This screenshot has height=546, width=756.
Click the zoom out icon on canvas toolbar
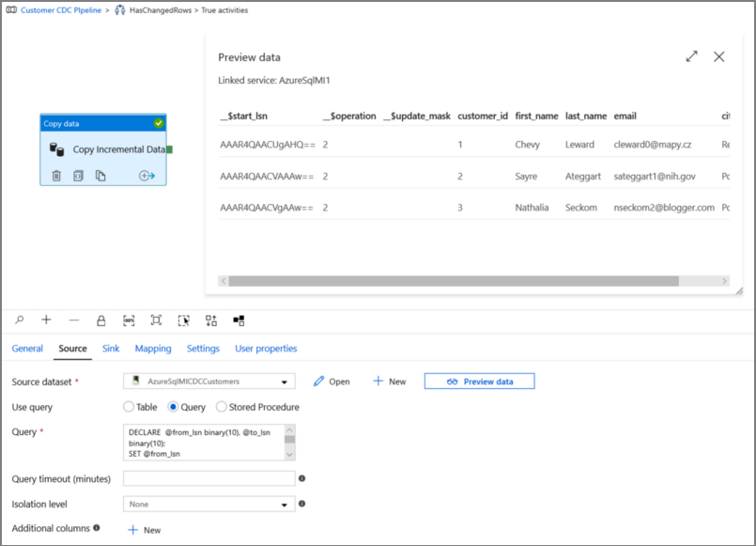(71, 320)
